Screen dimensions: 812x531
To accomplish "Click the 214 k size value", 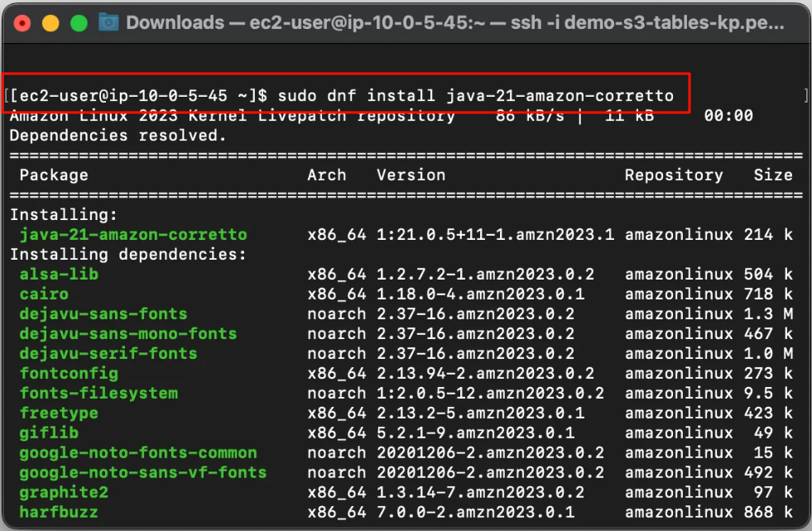I will point(768,234).
